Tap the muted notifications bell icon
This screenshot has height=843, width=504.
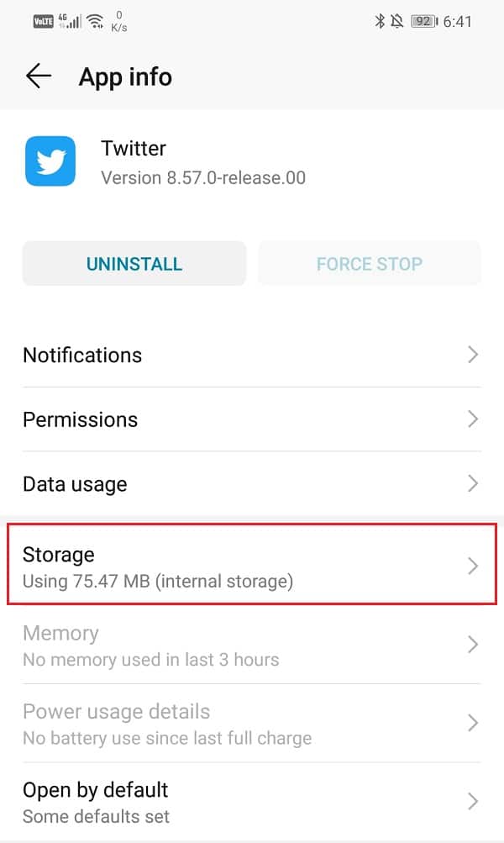pyautogui.click(x=398, y=22)
